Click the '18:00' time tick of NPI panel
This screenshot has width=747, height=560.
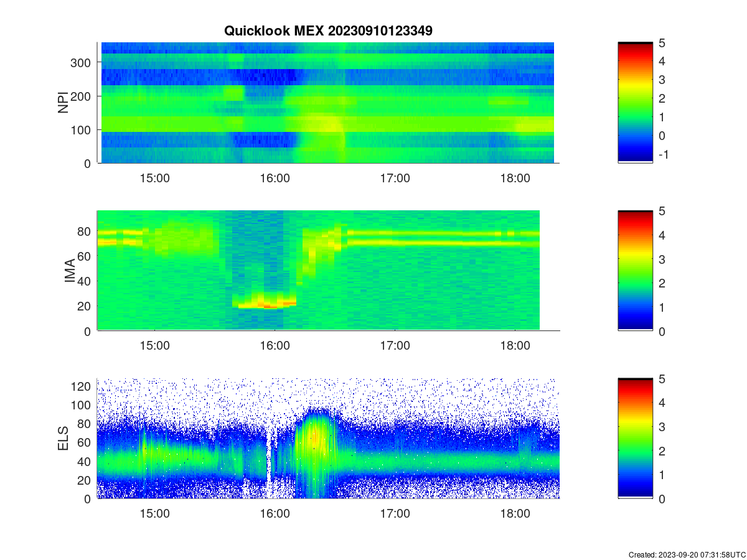click(515, 178)
